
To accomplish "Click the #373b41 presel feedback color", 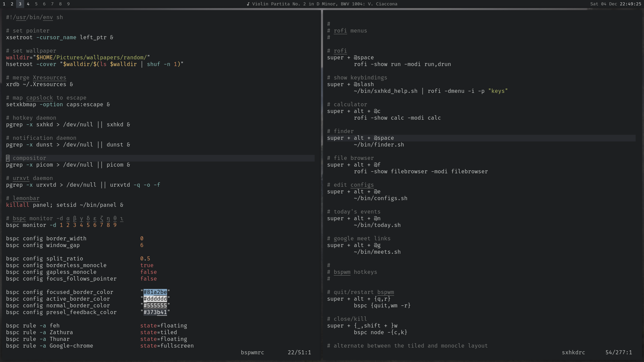I will [155, 312].
